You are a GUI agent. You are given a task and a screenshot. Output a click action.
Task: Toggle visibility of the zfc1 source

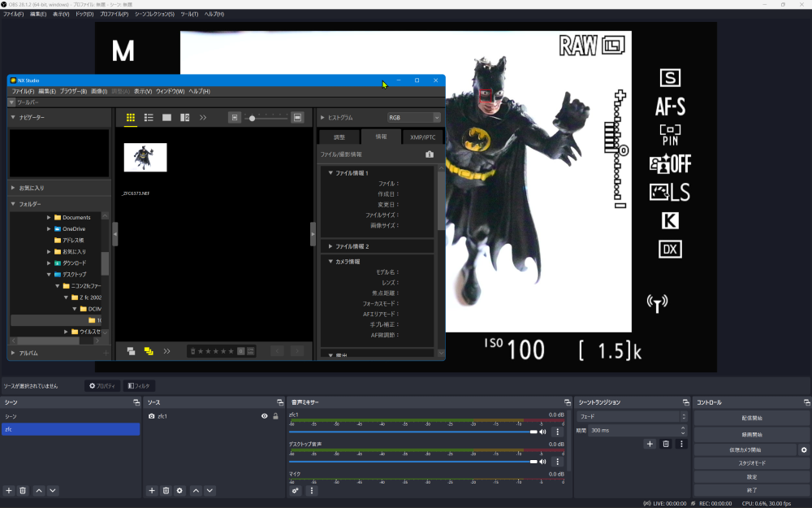point(264,415)
